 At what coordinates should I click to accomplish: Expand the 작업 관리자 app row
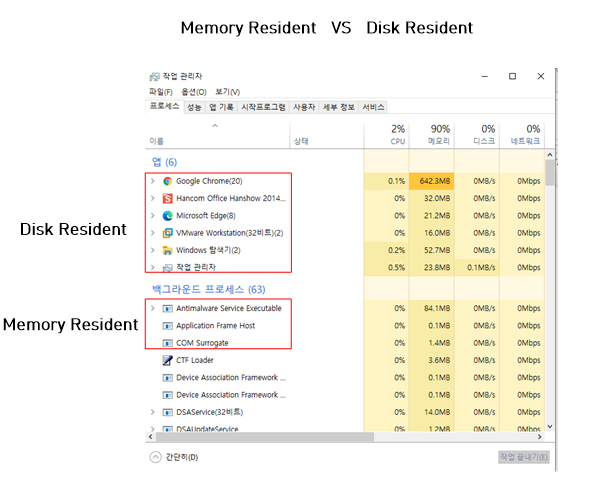point(152,267)
